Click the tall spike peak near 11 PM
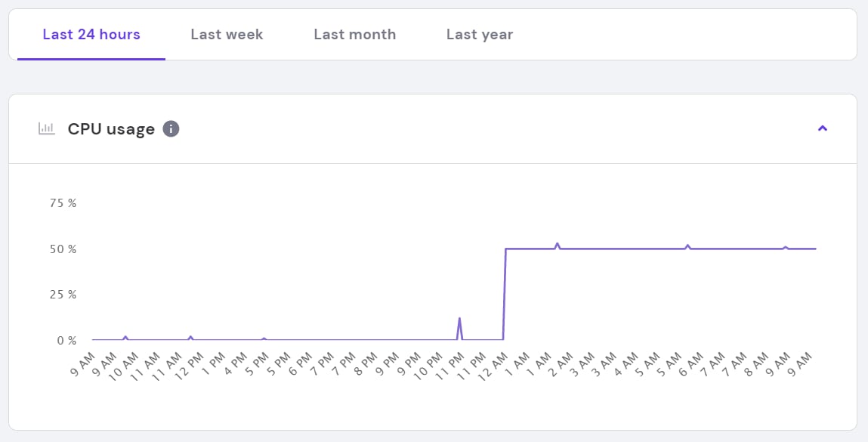Viewport: 868px width, 442px height. pos(459,318)
